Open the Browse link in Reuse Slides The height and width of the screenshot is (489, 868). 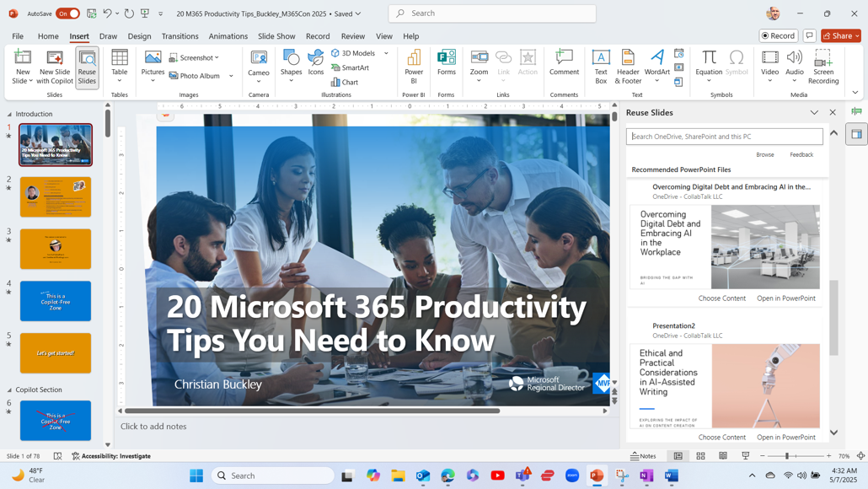coord(765,154)
